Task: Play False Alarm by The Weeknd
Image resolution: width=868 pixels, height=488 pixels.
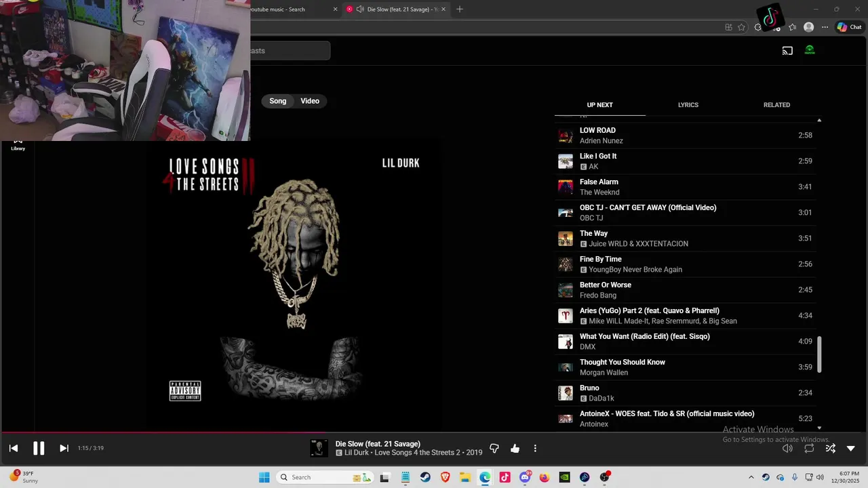Action: tap(685, 187)
